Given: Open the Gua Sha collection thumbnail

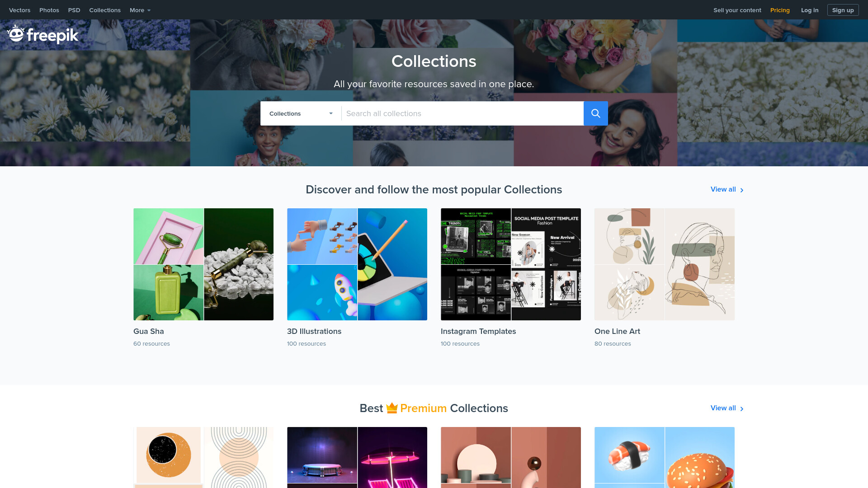Looking at the screenshot, I should pyautogui.click(x=203, y=264).
